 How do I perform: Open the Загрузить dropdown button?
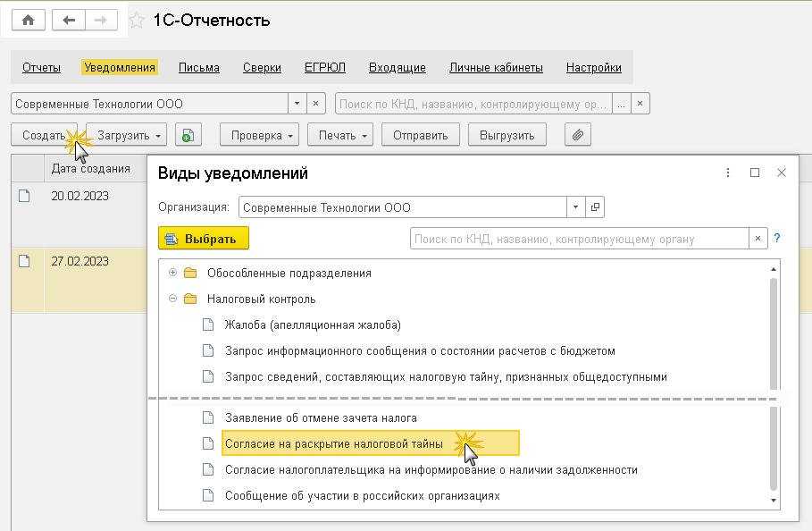pyautogui.click(x=126, y=135)
